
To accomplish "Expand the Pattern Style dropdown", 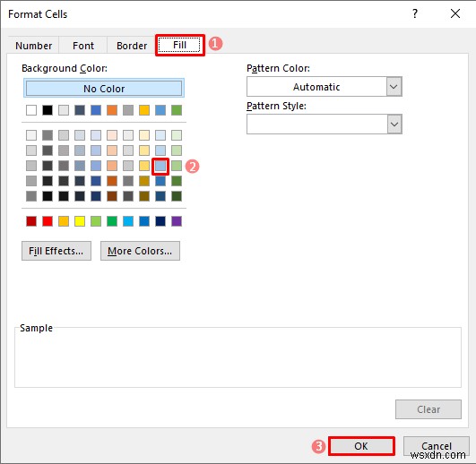I will tap(394, 124).
